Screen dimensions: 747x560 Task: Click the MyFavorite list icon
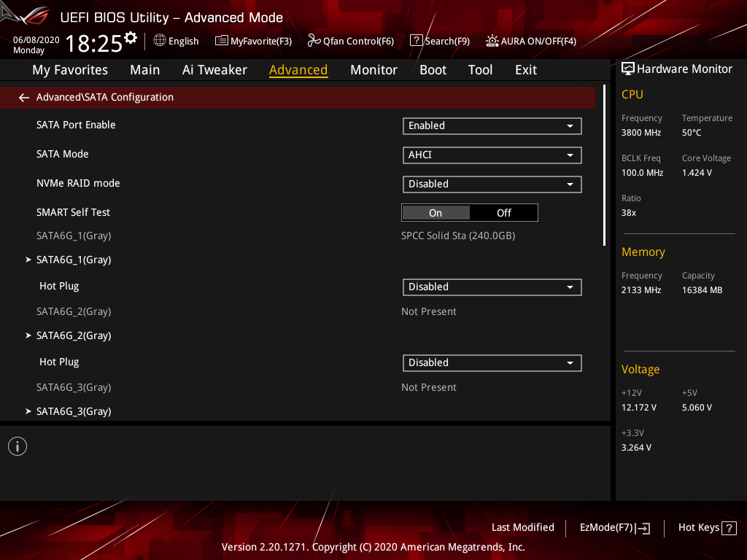[x=222, y=41]
